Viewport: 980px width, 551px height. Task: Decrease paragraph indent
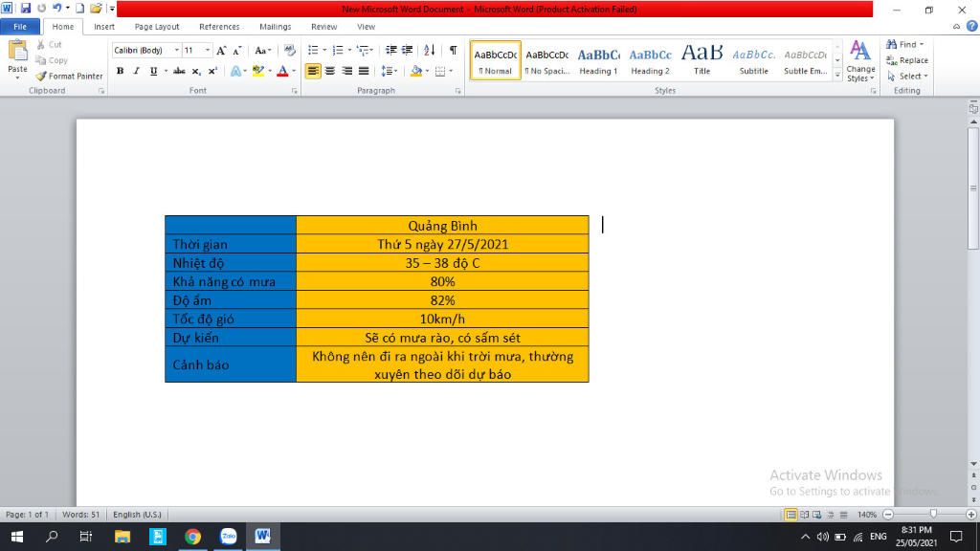click(x=391, y=50)
